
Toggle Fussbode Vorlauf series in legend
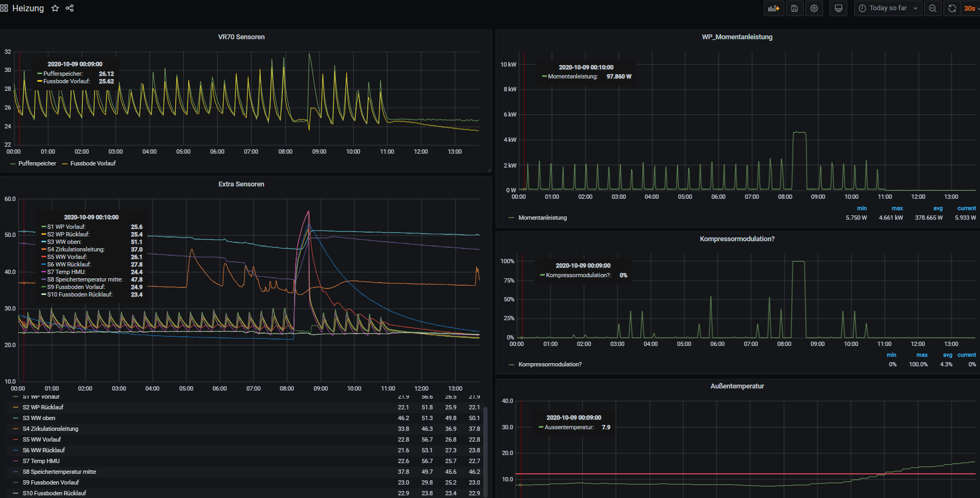(x=92, y=163)
